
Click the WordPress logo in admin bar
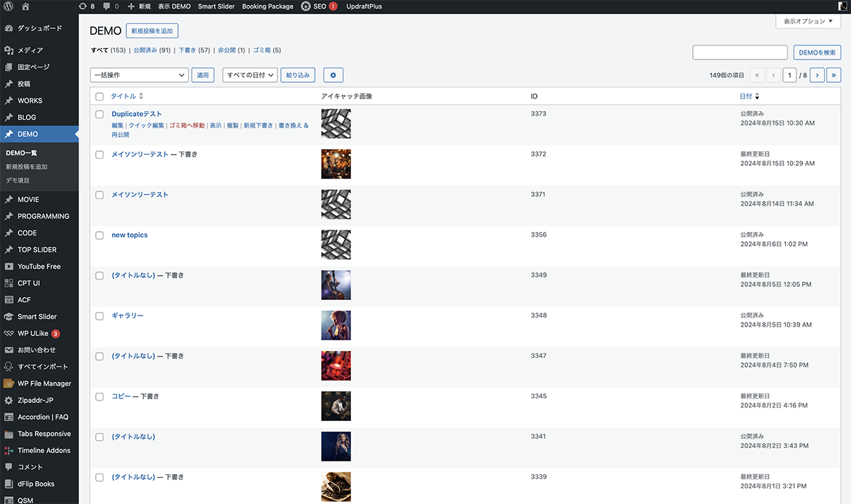[x=9, y=6]
